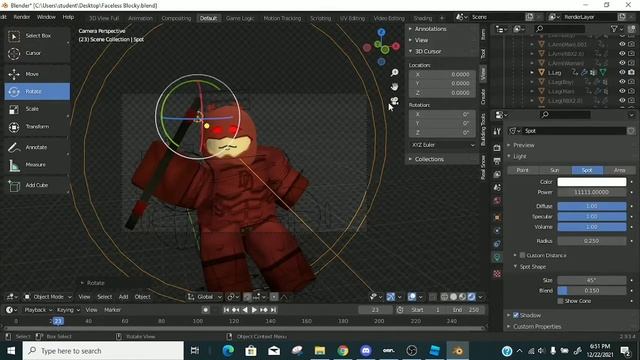This screenshot has width=640, height=360.
Task: Open the viewport Add menu
Action: click(x=123, y=297)
